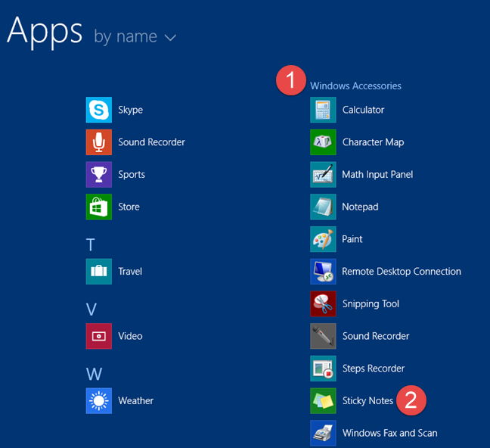This screenshot has width=490, height=448.
Task: Launch the Notepad icon
Action: tap(323, 207)
